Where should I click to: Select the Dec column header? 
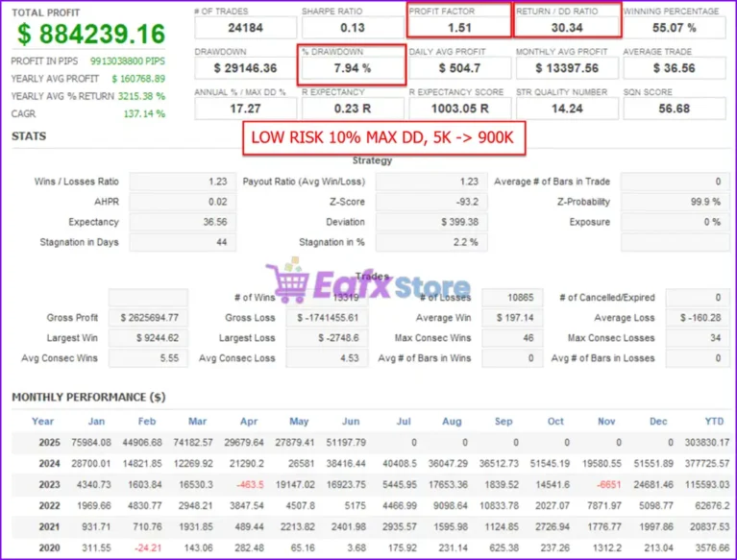pos(658,422)
